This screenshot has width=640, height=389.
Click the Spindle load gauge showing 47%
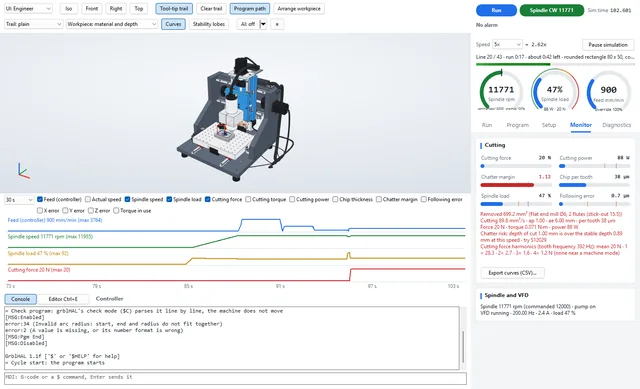555,91
